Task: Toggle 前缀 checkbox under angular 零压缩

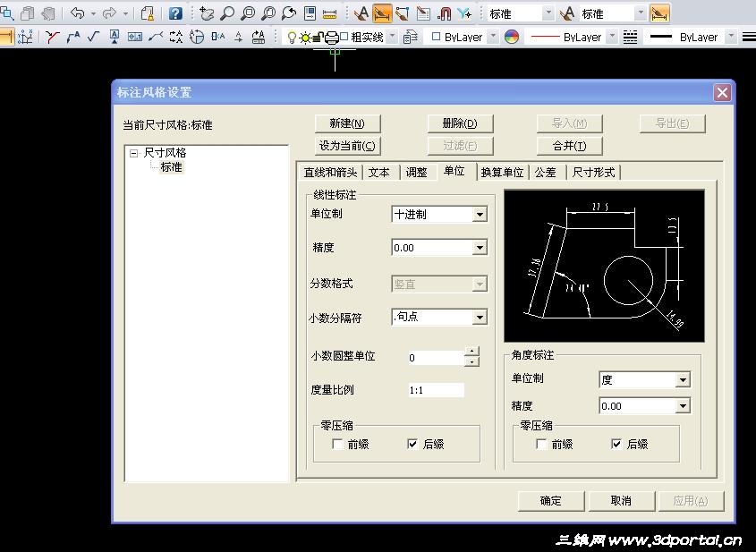Action: tap(541, 444)
